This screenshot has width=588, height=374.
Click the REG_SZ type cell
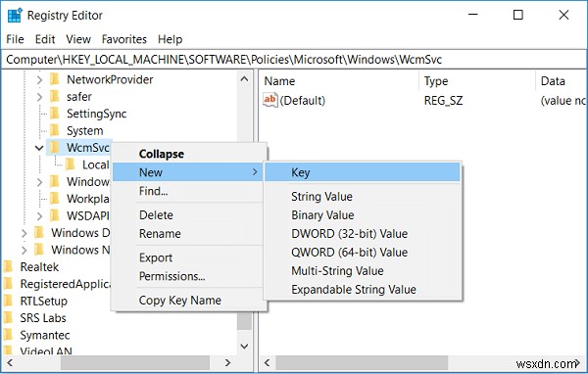coord(443,101)
